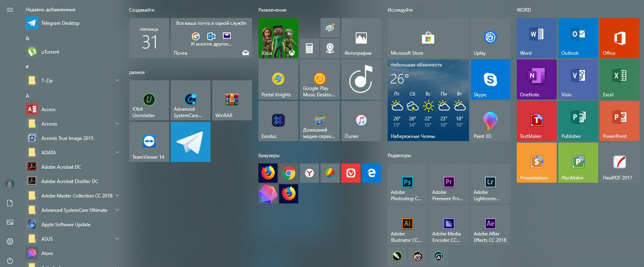Open the Yandex browser tile
Screen dimensions: 644x267
(x=309, y=173)
